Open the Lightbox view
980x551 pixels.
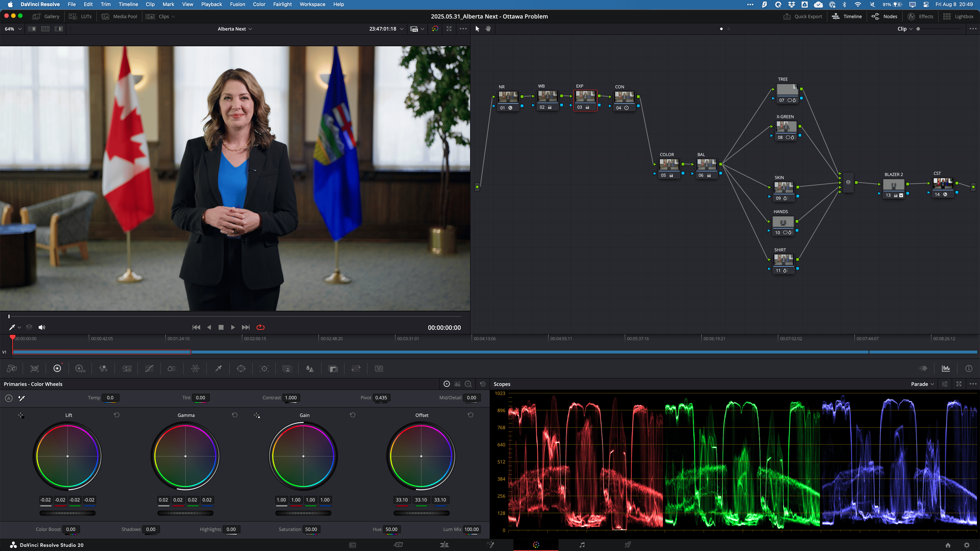coord(958,16)
